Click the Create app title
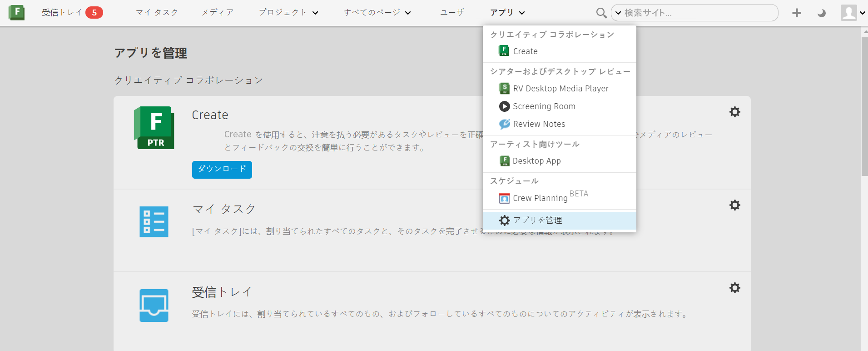 tap(210, 115)
